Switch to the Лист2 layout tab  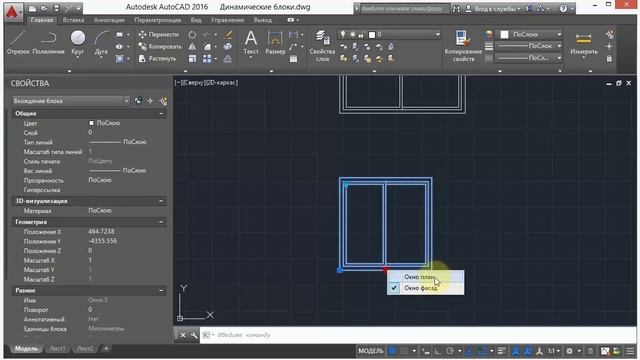point(85,349)
